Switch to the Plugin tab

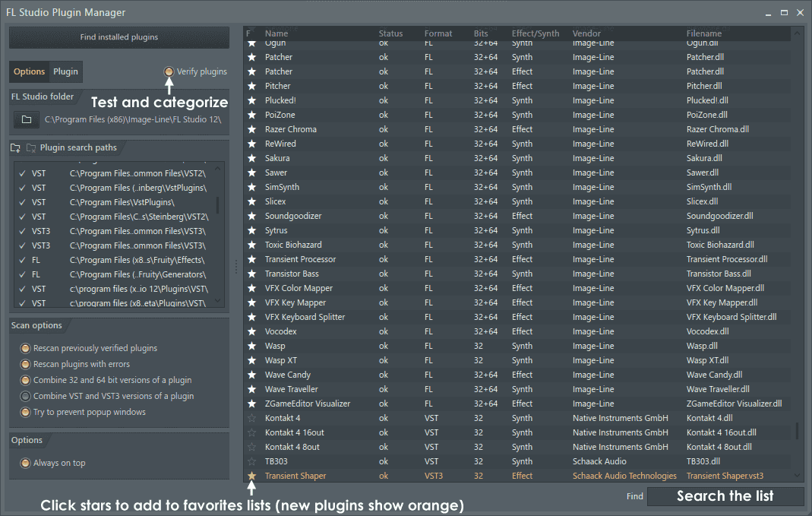[66, 71]
